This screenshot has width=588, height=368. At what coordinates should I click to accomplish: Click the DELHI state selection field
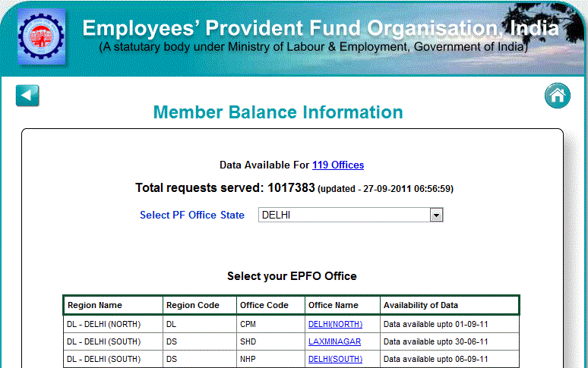click(x=351, y=215)
